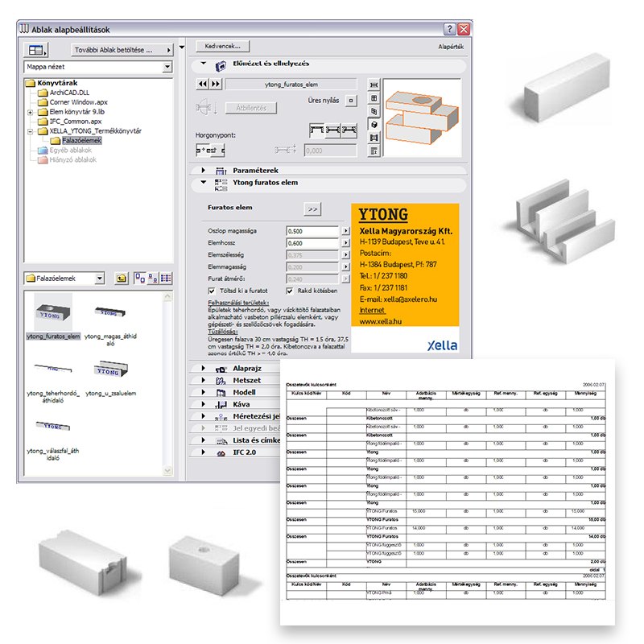Show the shaded 3D preview
Screen dimensions: 644x644
click(x=374, y=125)
